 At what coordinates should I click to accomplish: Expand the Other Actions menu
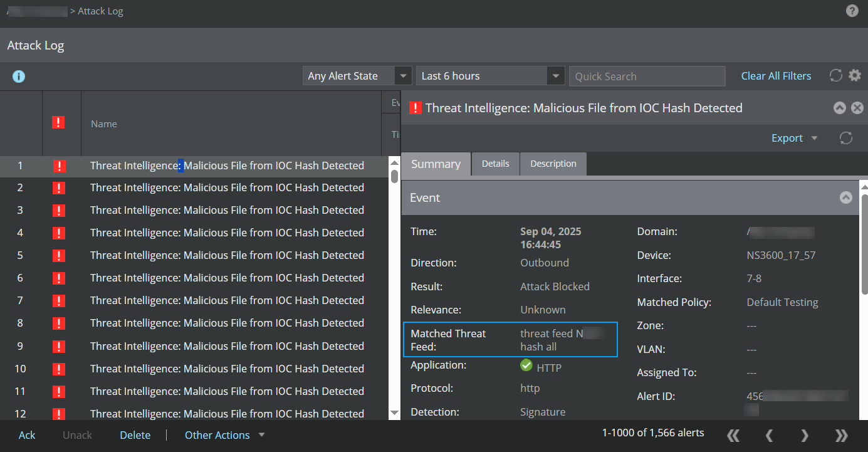(224, 435)
